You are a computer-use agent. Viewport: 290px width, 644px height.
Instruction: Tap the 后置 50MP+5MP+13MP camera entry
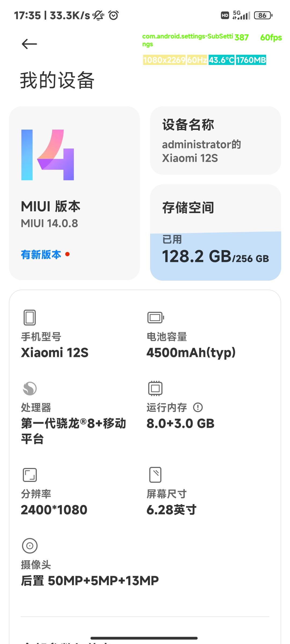[x=90, y=580]
